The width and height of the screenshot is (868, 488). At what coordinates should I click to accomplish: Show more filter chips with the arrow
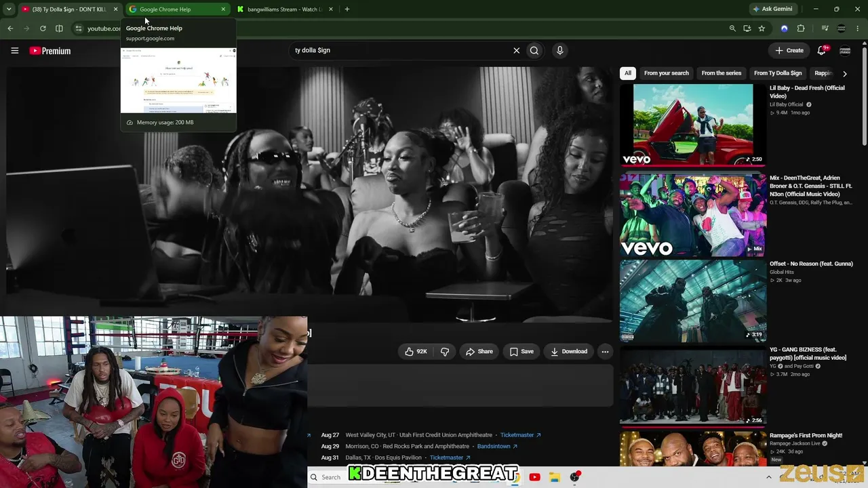tap(844, 73)
